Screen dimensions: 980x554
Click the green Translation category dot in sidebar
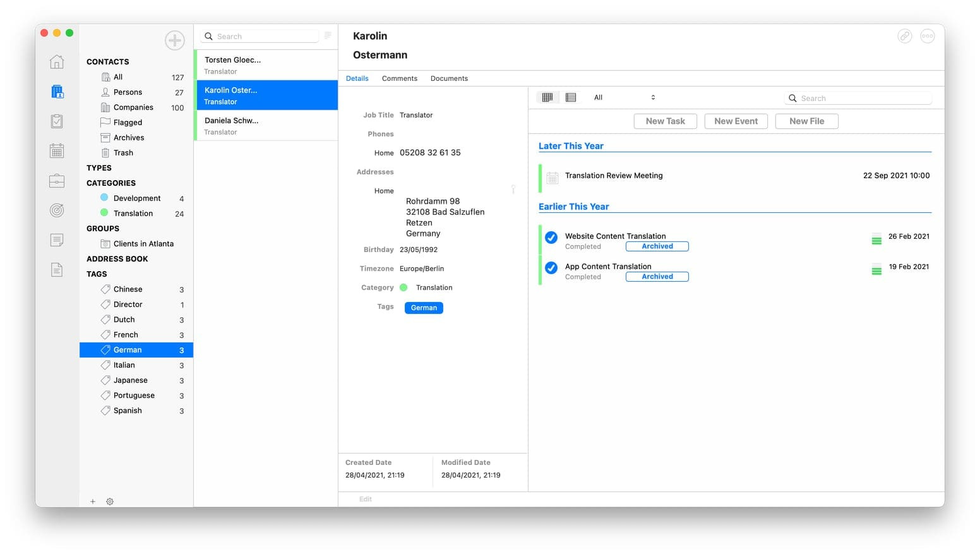[x=104, y=213]
